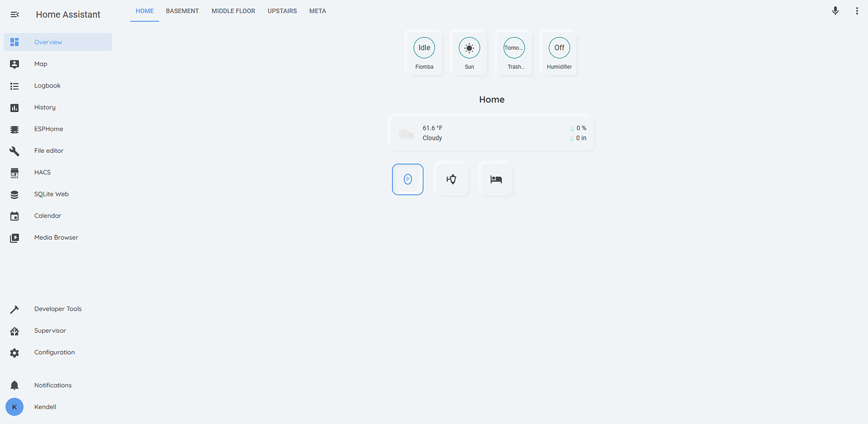Toggle the Humidifier badge showing Off
Image resolution: width=868 pixels, height=424 pixels.
[x=559, y=47]
